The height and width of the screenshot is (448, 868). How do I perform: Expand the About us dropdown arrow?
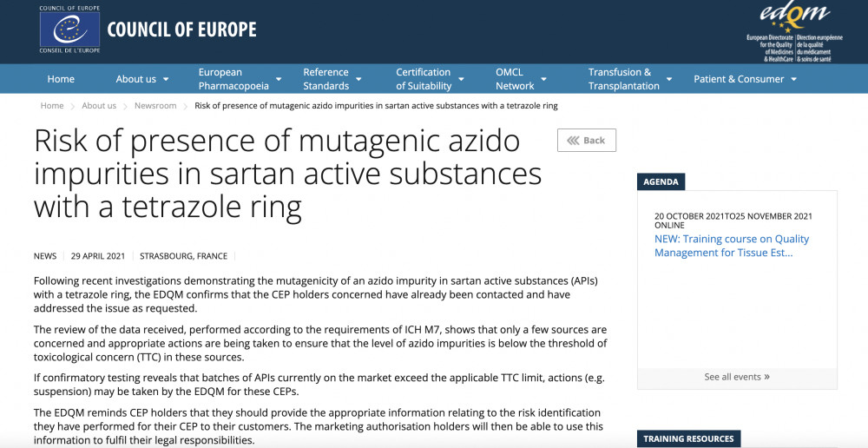[166, 79]
